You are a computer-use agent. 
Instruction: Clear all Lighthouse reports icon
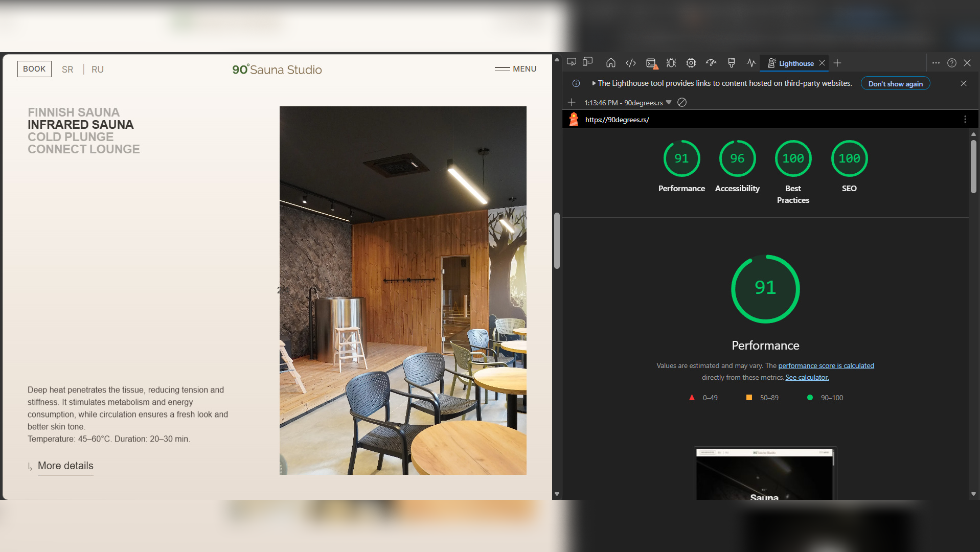[x=682, y=102]
